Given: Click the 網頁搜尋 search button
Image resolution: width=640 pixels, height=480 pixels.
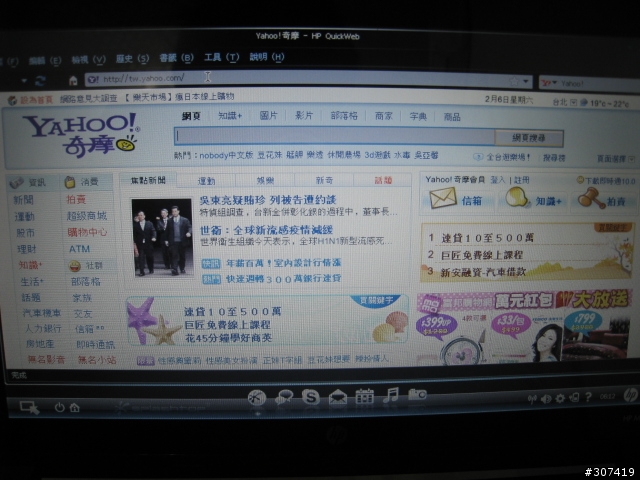Looking at the screenshot, I should (x=529, y=138).
